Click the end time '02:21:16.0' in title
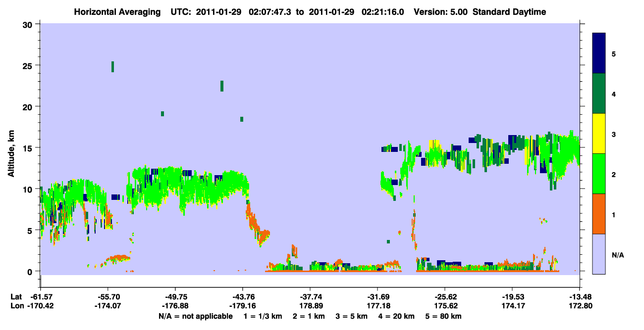This screenshot has height=330, width=644. pyautogui.click(x=382, y=12)
